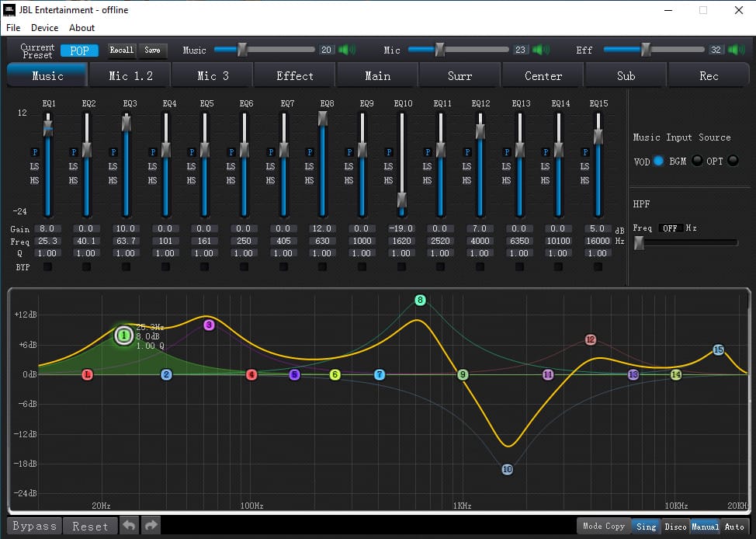Screen dimensions: 756x539
Task: Click the redo arrow icon
Action: click(151, 525)
